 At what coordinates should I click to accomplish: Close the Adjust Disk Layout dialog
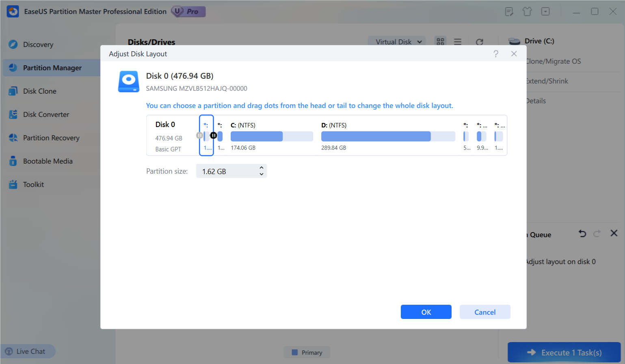(514, 54)
